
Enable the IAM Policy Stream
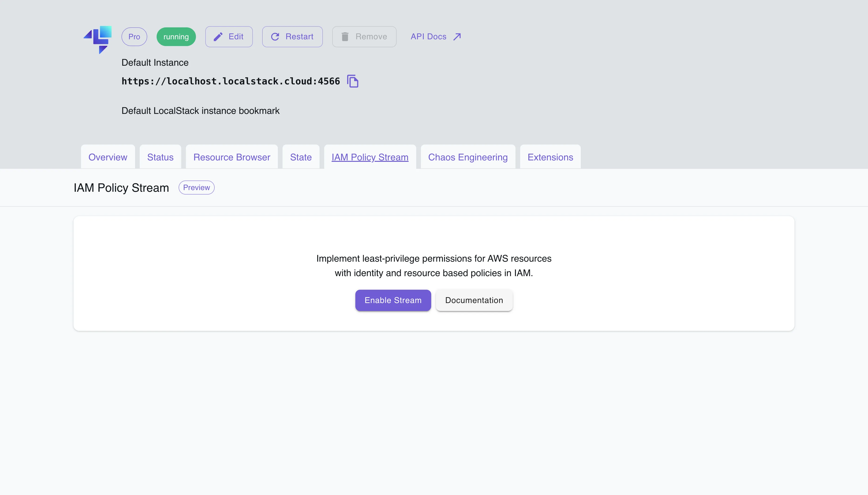pyautogui.click(x=393, y=300)
